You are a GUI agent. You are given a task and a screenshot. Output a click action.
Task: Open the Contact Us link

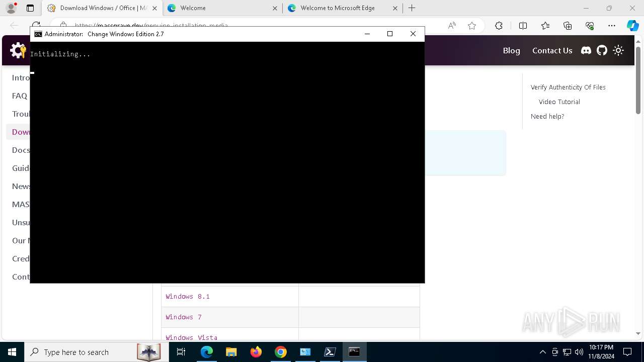point(552,50)
